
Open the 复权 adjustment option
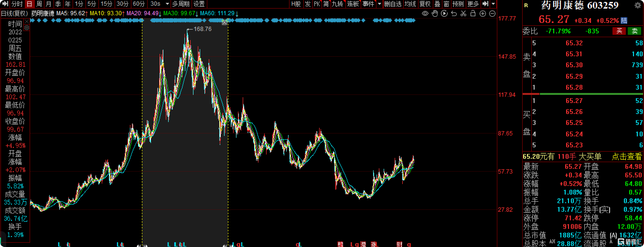tap(425, 4)
